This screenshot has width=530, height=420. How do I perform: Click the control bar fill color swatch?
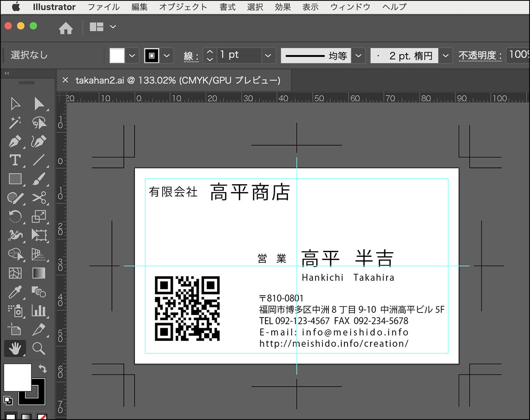pyautogui.click(x=117, y=55)
